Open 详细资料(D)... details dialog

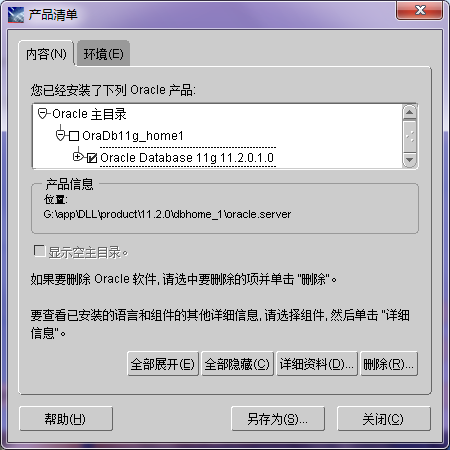coord(317,364)
